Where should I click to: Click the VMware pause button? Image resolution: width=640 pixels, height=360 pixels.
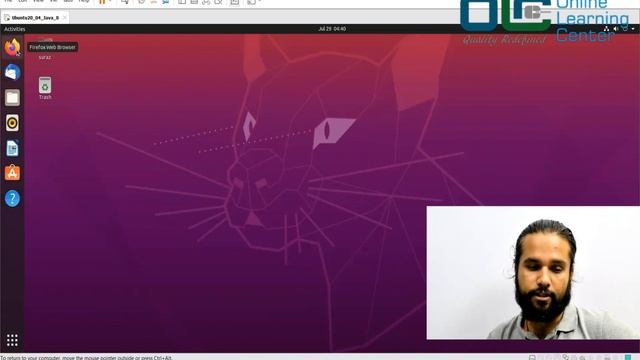pos(102,2)
